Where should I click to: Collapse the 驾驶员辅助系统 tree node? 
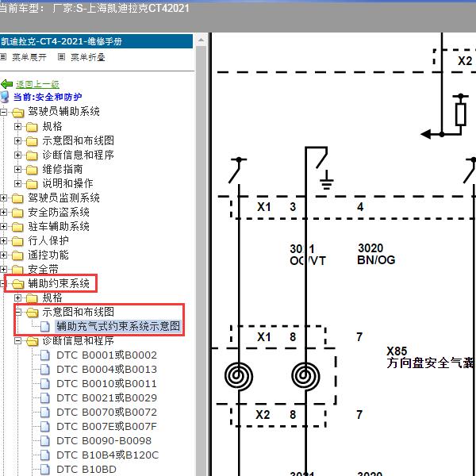(3, 112)
